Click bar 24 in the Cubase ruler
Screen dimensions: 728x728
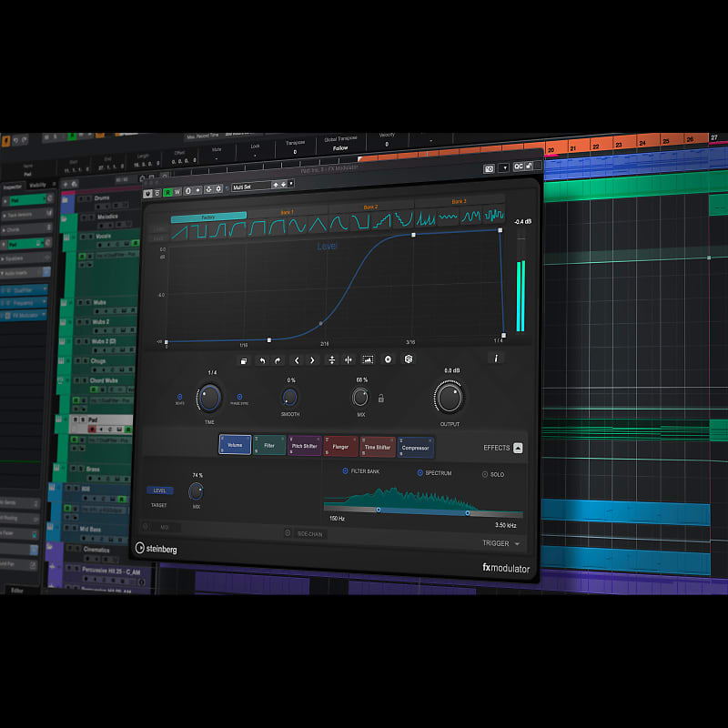click(642, 143)
